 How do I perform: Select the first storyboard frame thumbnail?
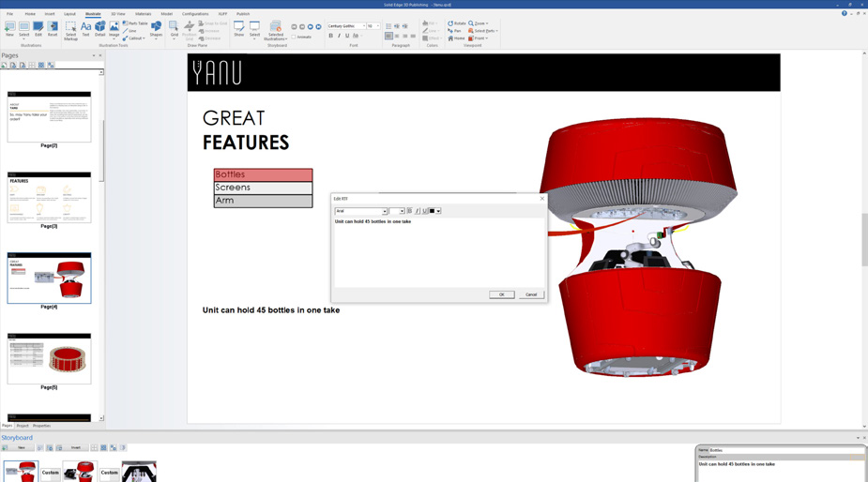coord(21,472)
